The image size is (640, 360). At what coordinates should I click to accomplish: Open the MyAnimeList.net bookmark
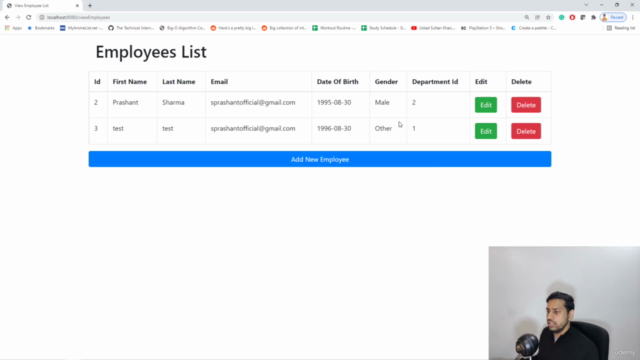click(x=82, y=28)
